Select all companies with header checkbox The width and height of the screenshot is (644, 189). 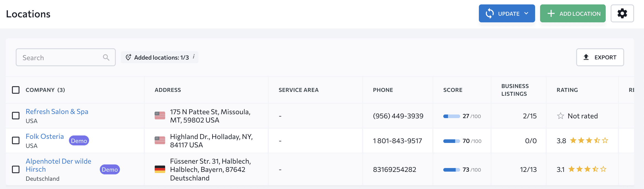16,90
